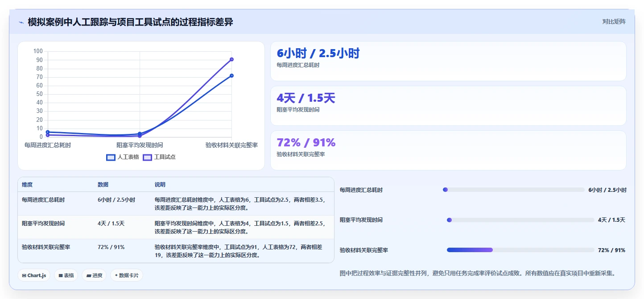Screen dimensions: 644x299
Task: Click 每周进度汇总耗时 label beside progress bar
Action: [x=361, y=190]
